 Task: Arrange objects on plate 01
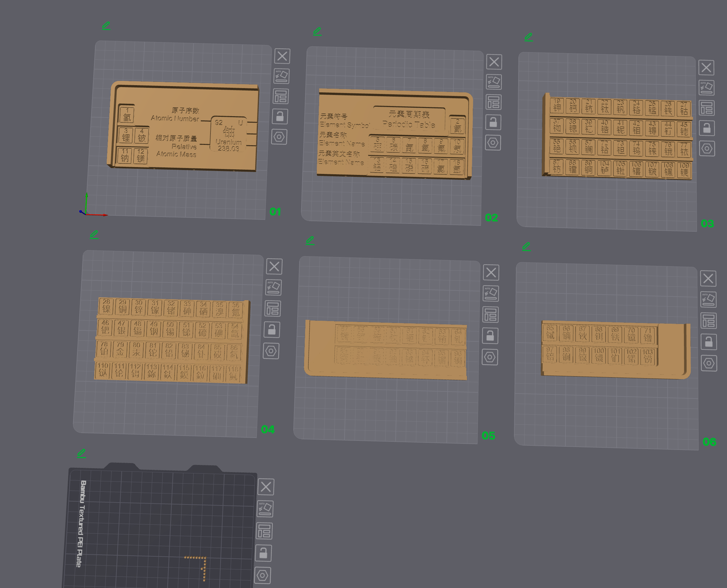tap(281, 97)
